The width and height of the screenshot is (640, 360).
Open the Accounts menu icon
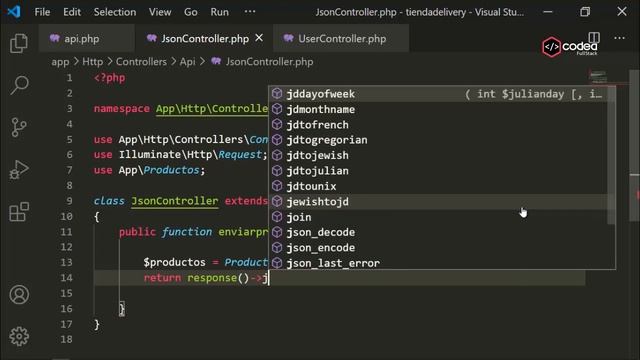(x=19, y=294)
